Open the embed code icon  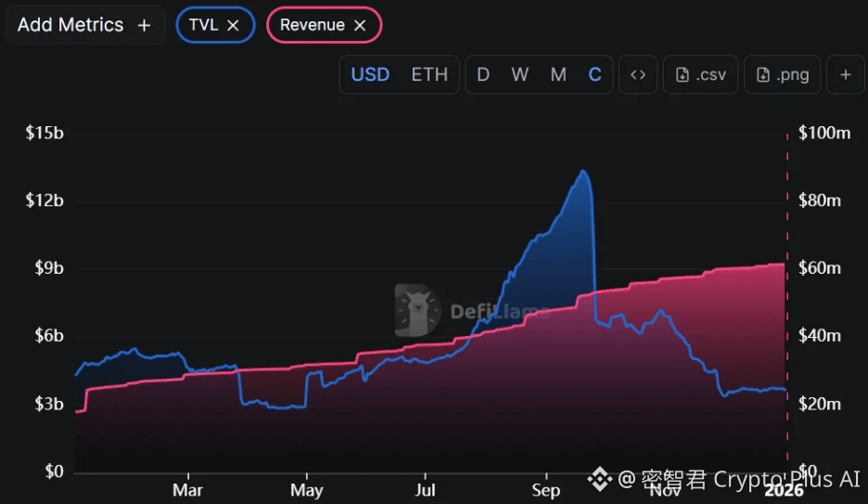pos(638,75)
